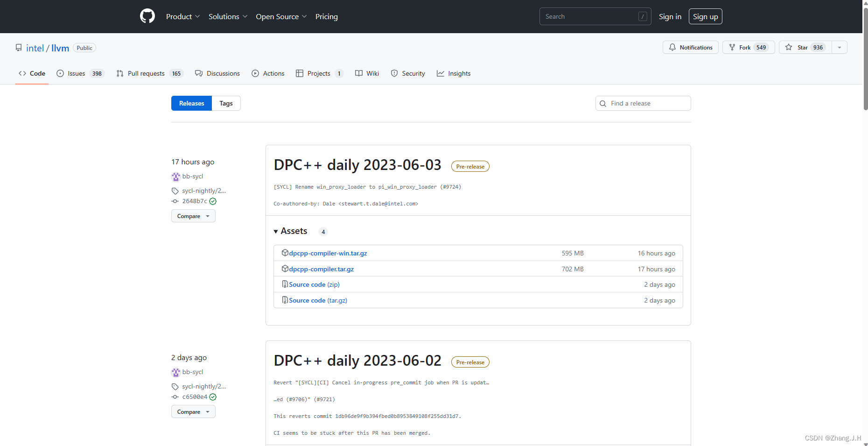Click the GitHub logo icon
The width and height of the screenshot is (868, 446).
147,15
